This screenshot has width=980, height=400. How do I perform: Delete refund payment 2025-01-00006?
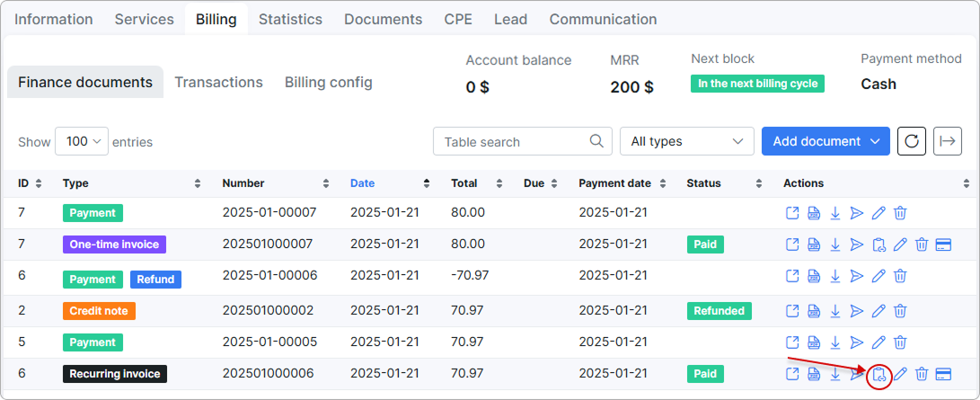point(900,275)
